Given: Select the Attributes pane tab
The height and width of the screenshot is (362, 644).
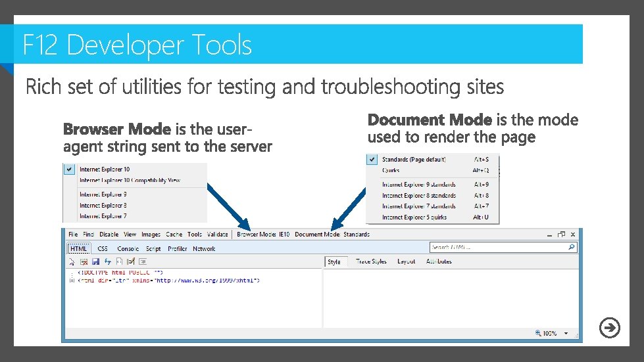Looking at the screenshot, I should pyautogui.click(x=439, y=261).
